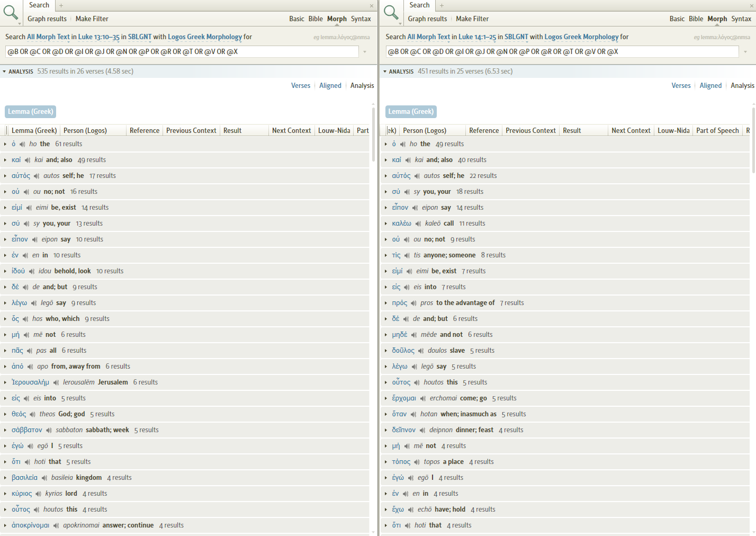Show Aligned view in left panel

pyautogui.click(x=330, y=85)
